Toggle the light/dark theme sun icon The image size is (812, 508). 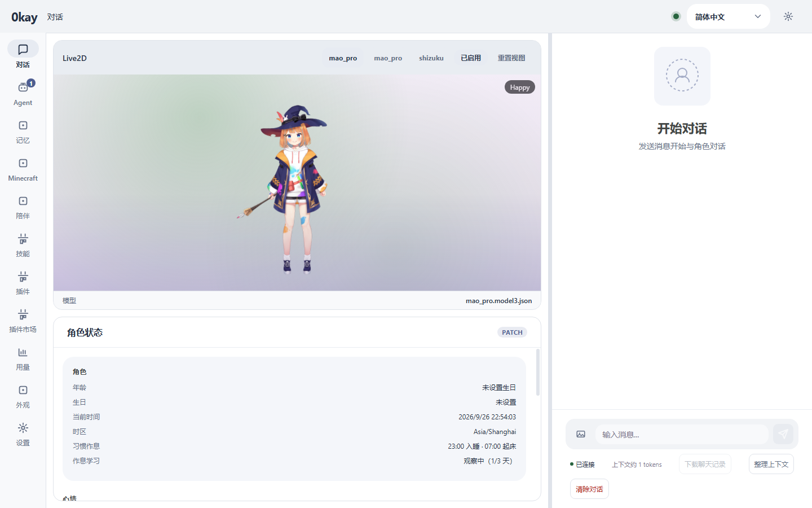pyautogui.click(x=788, y=16)
